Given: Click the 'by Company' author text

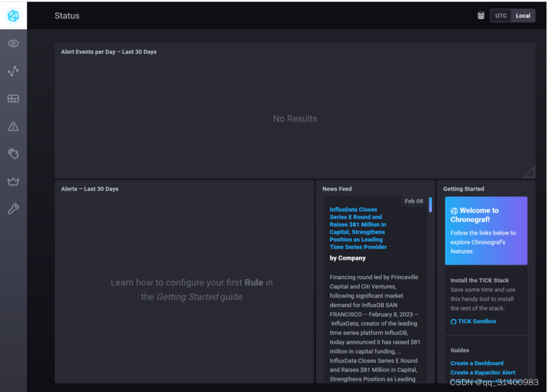Looking at the screenshot, I should [x=348, y=258].
